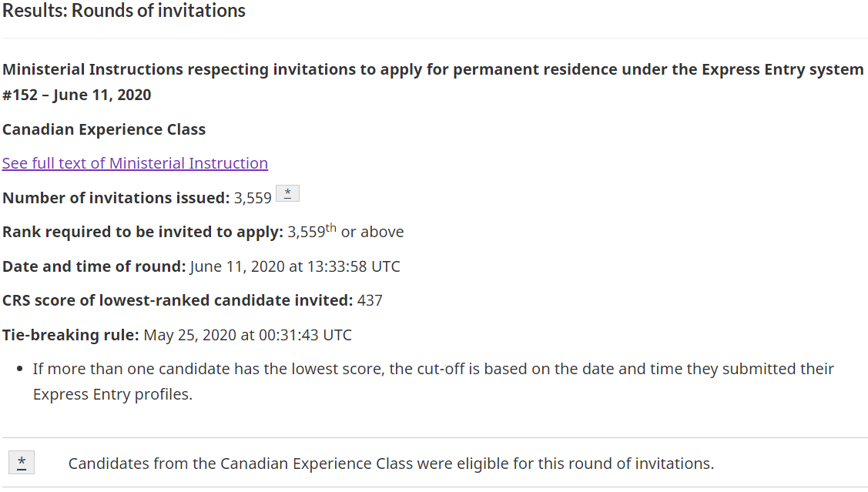Click the tie-break date 'May 25, 2020 at 00:31:43 UTC'
The height and width of the screenshot is (492, 868).
(x=248, y=335)
